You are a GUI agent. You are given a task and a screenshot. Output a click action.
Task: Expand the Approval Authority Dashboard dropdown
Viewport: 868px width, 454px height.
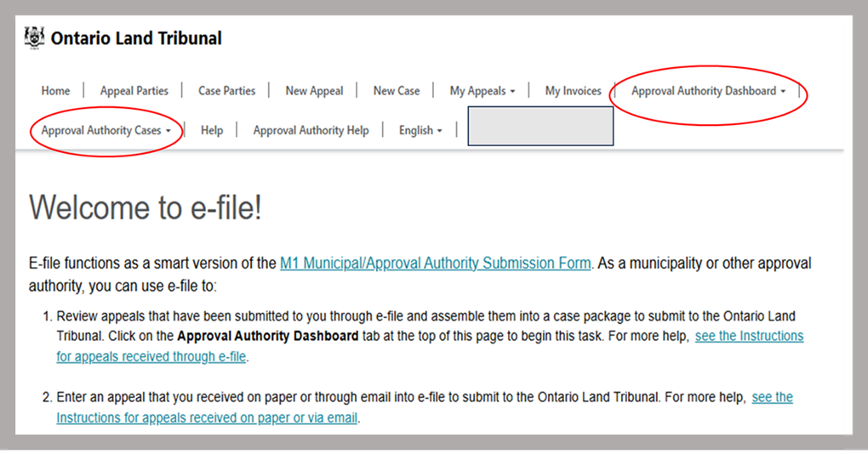(x=708, y=91)
